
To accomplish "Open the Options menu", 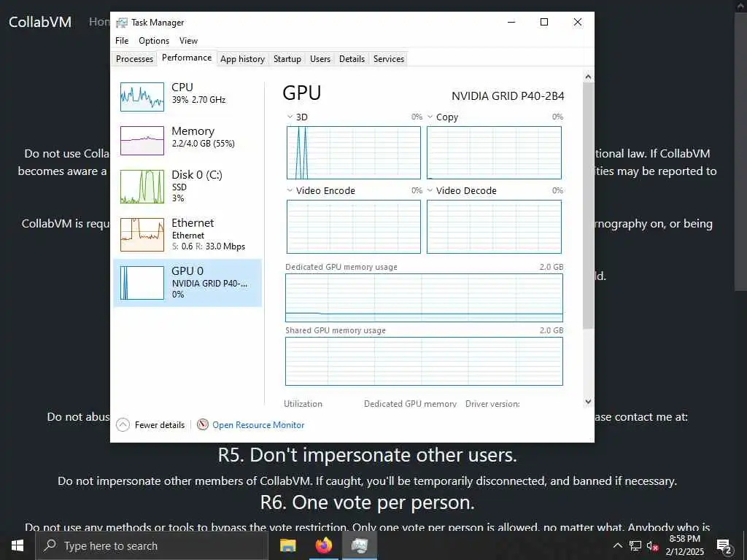I will click(154, 41).
